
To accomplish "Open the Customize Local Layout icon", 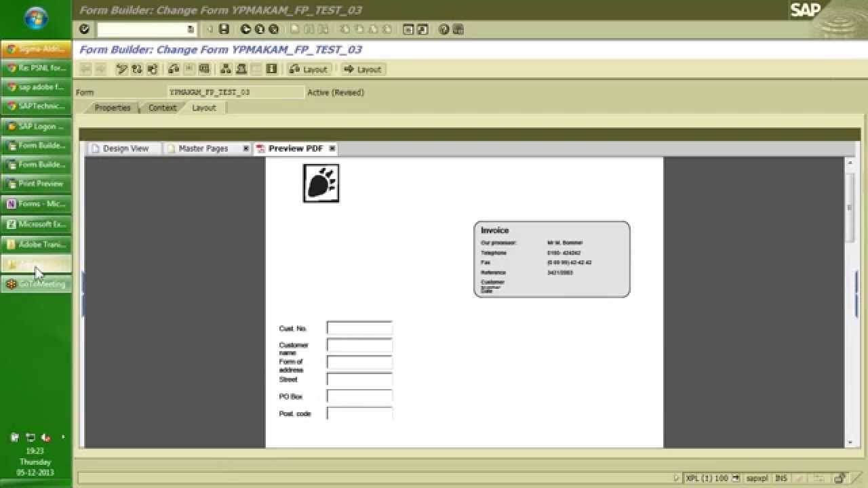I will 458,29.
